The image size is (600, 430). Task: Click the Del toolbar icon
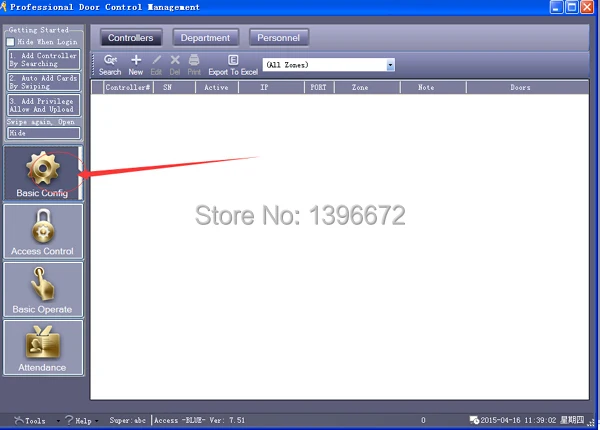[175, 65]
